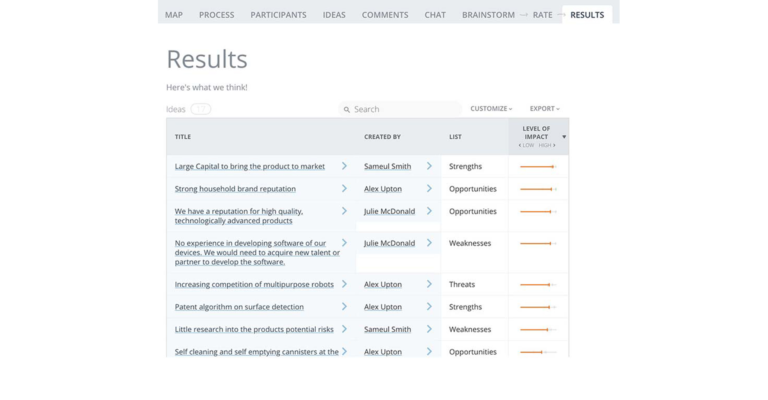The height and width of the screenshot is (400, 768).
Task: Expand the Customize dropdown
Action: click(x=491, y=109)
